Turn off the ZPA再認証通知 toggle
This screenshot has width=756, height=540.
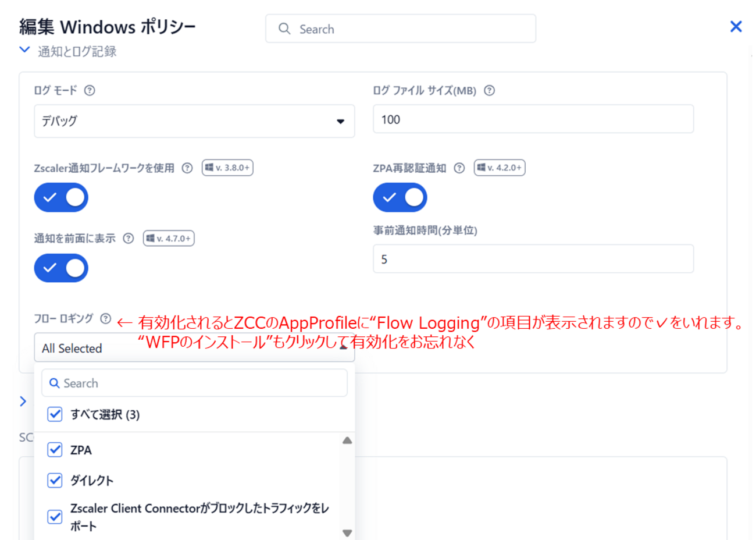(x=400, y=197)
